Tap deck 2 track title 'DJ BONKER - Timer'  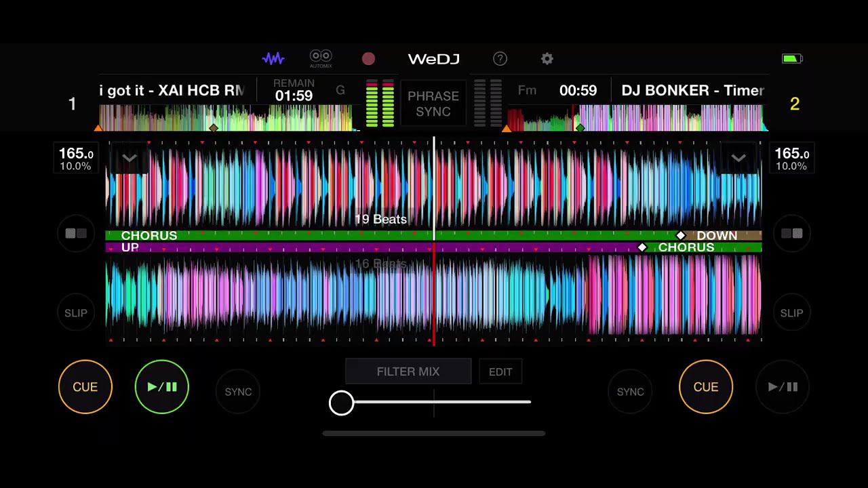pos(693,91)
